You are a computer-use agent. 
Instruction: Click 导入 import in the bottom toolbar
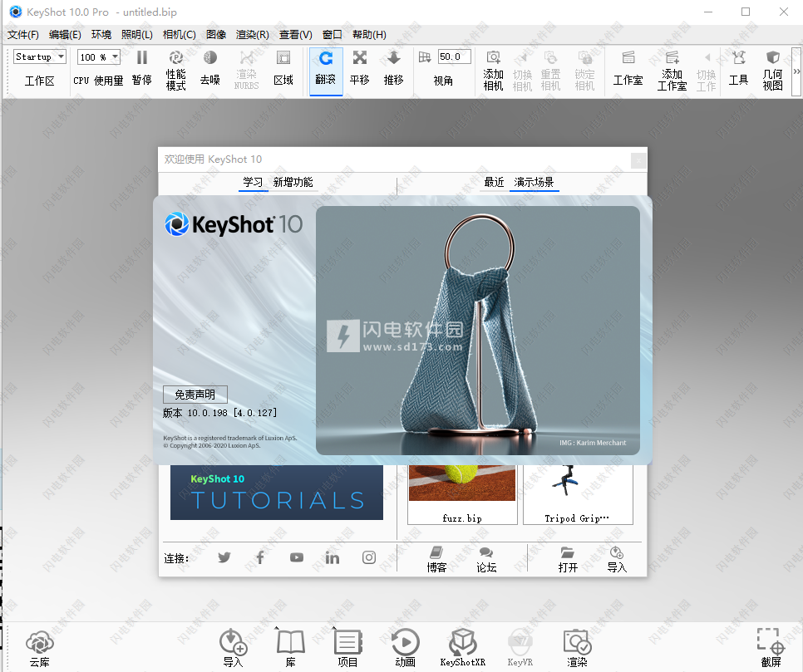coord(233,649)
